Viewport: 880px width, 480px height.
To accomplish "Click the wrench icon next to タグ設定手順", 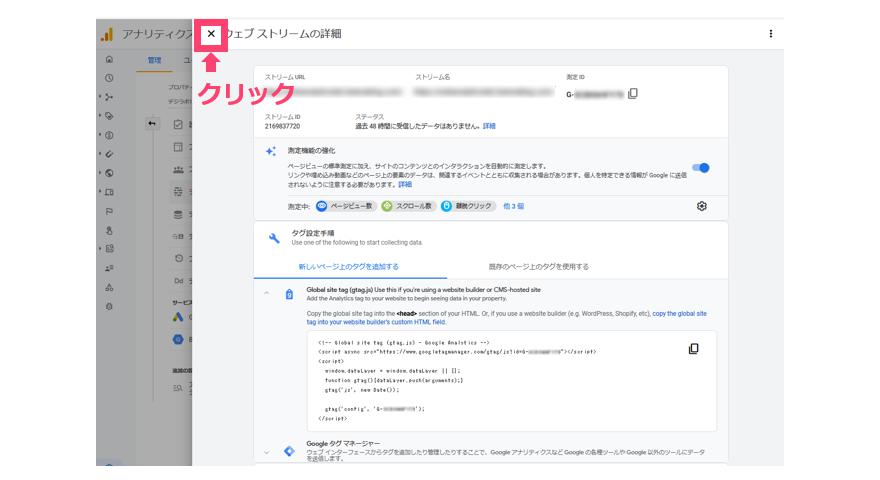I will [274, 238].
